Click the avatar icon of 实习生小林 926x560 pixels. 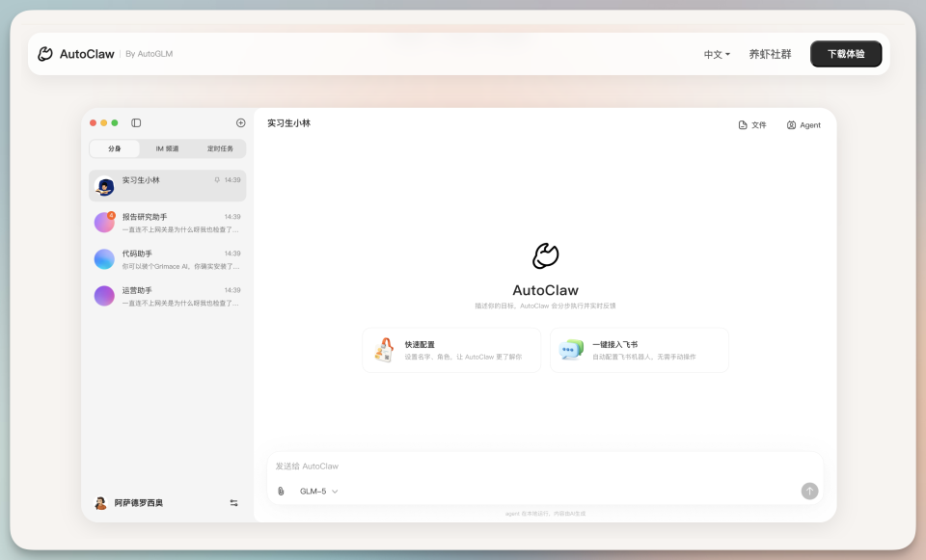(104, 185)
